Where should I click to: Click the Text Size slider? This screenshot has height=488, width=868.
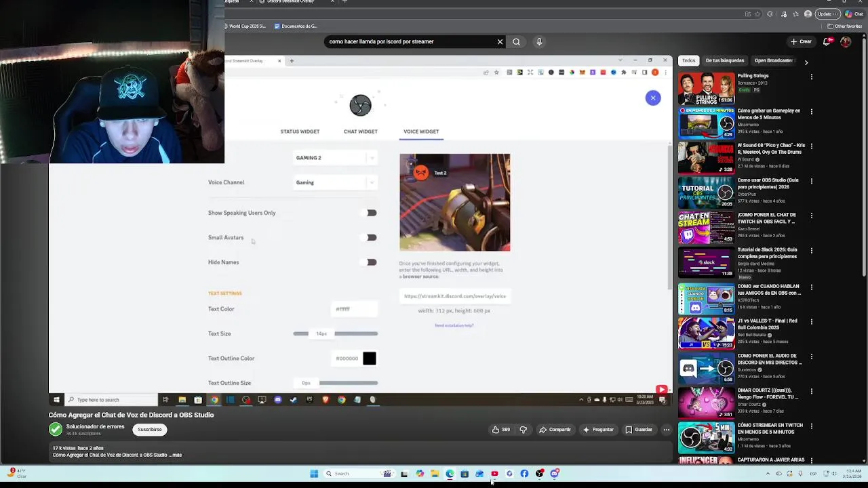(335, 333)
